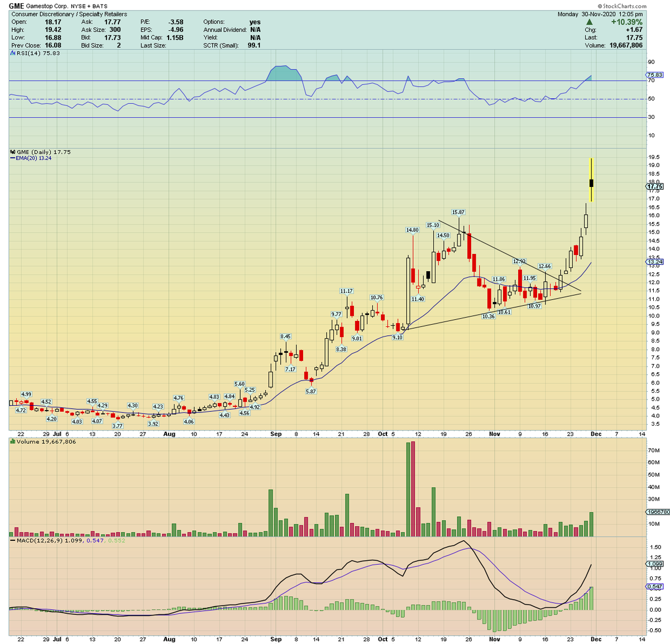Select the Open price value 18.17
Screen dimensions: 670x644
pos(53,22)
